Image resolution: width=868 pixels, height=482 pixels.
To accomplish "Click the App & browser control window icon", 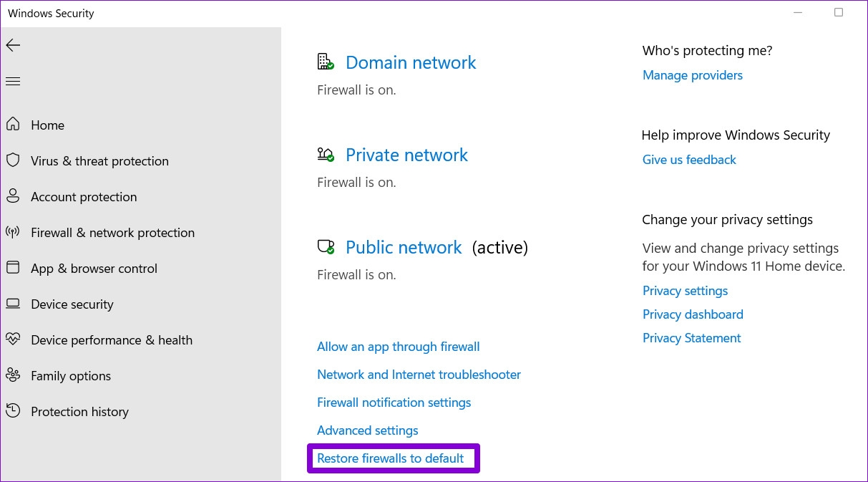I will pyautogui.click(x=13, y=268).
